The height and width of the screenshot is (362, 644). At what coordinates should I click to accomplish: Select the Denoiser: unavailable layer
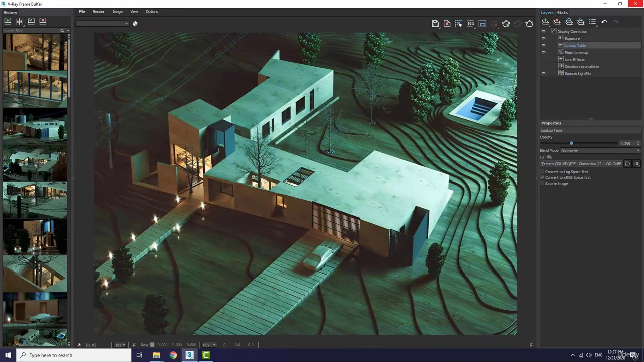[x=582, y=66]
